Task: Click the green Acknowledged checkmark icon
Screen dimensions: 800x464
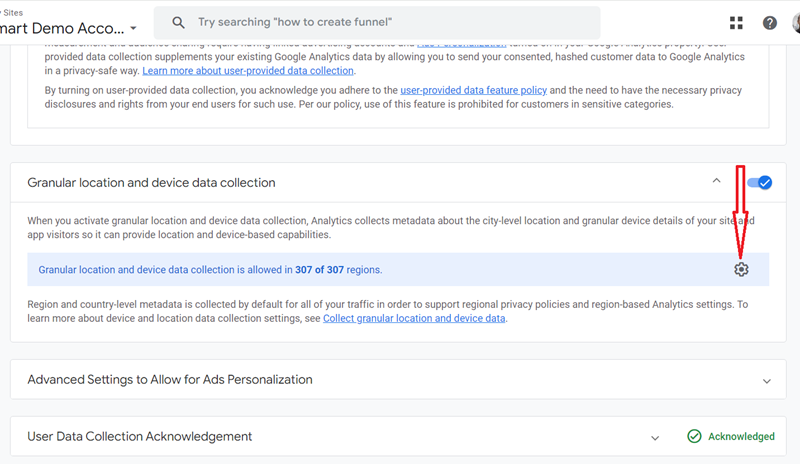Action: 694,436
